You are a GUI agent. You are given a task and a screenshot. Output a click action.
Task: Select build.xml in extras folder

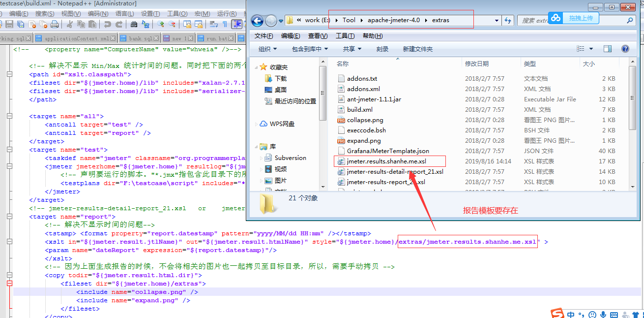360,109
